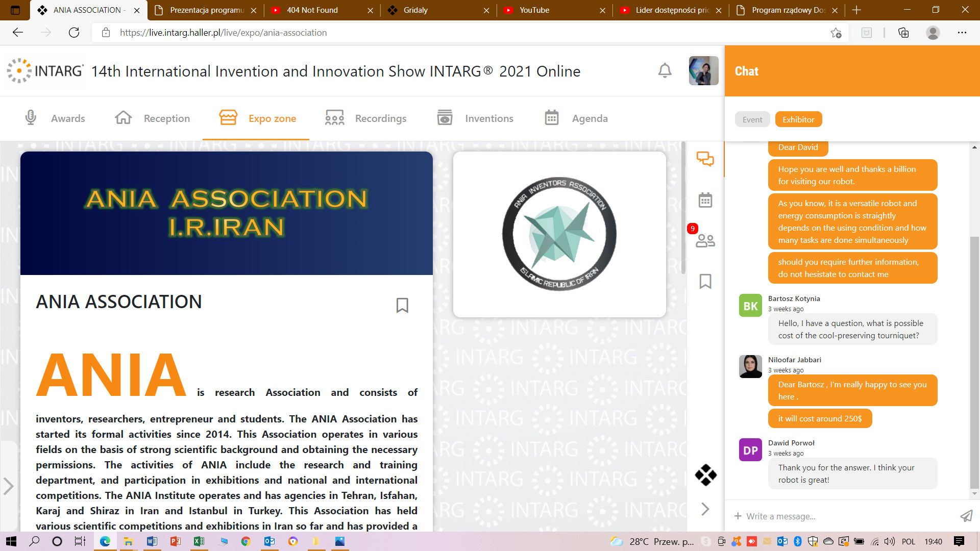
Task: Open browser Collections icon
Action: tap(903, 33)
